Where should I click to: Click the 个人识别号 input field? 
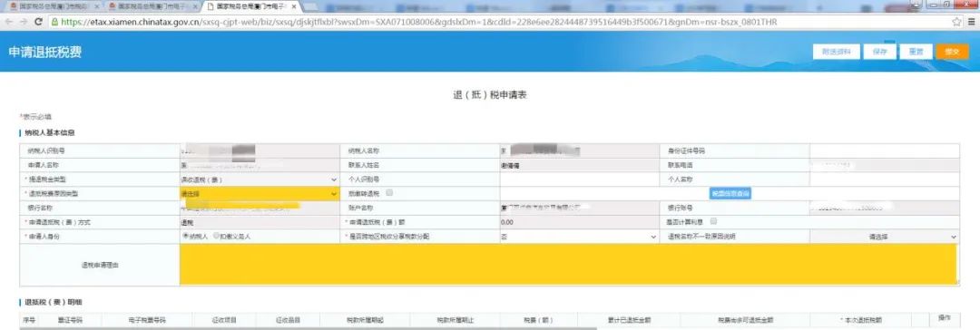tap(579, 180)
